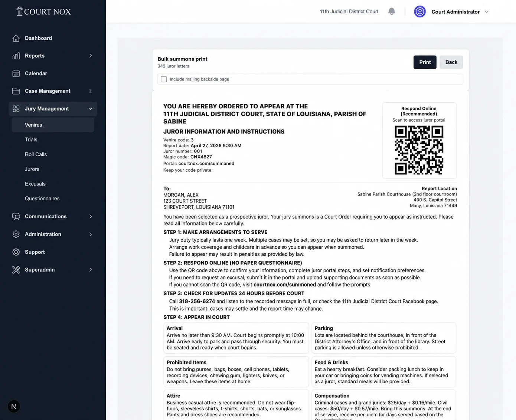Viewport: 516px width, 420px height.
Task: Select Venires in the sidebar
Action: pyautogui.click(x=53, y=125)
